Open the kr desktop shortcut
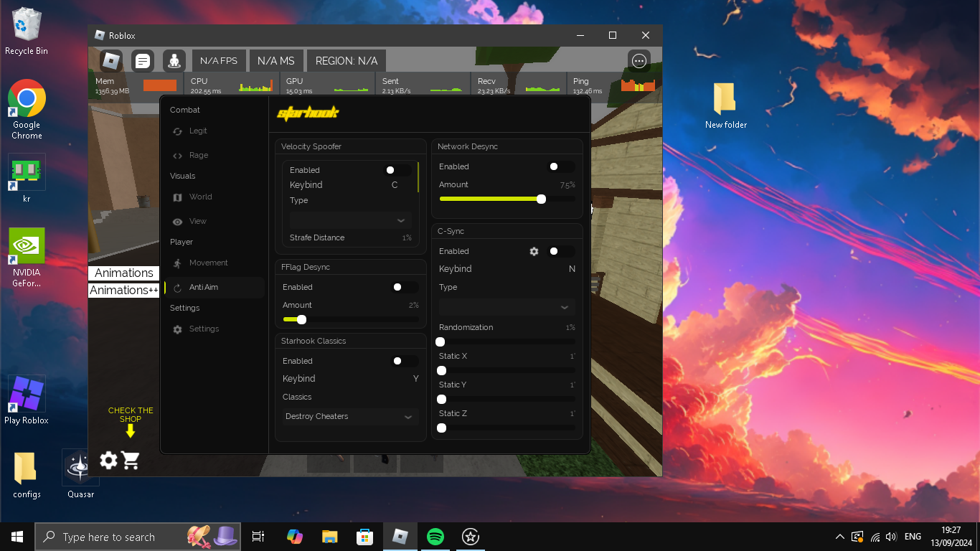980x551 pixels. coord(27,178)
